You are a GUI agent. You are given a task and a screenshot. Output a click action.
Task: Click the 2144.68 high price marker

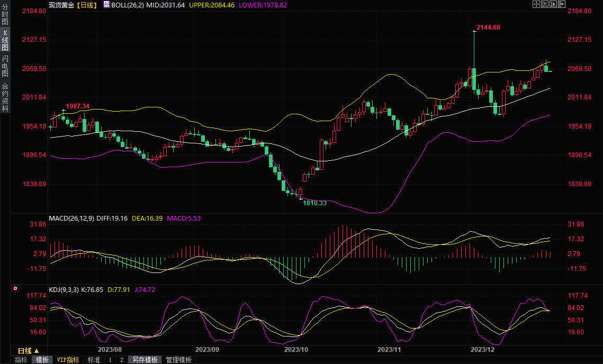click(x=488, y=28)
